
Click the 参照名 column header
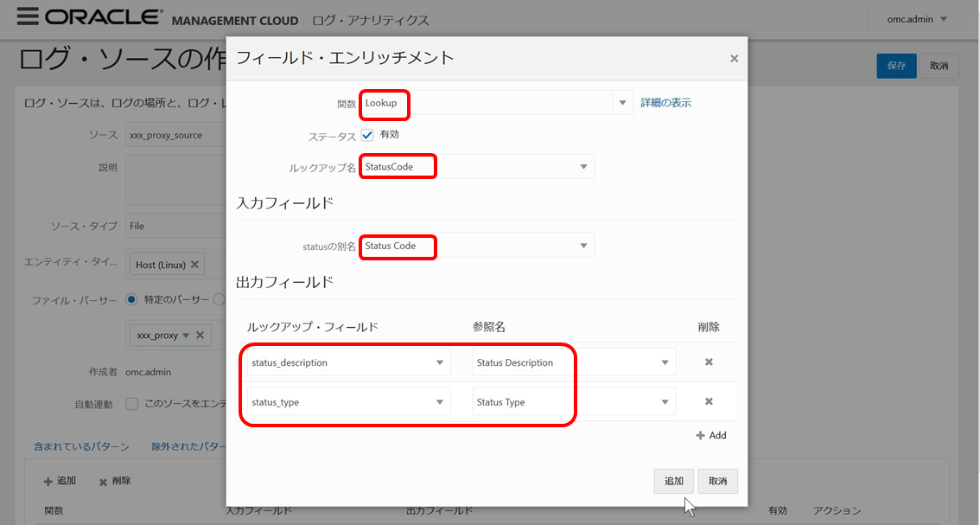(x=489, y=327)
